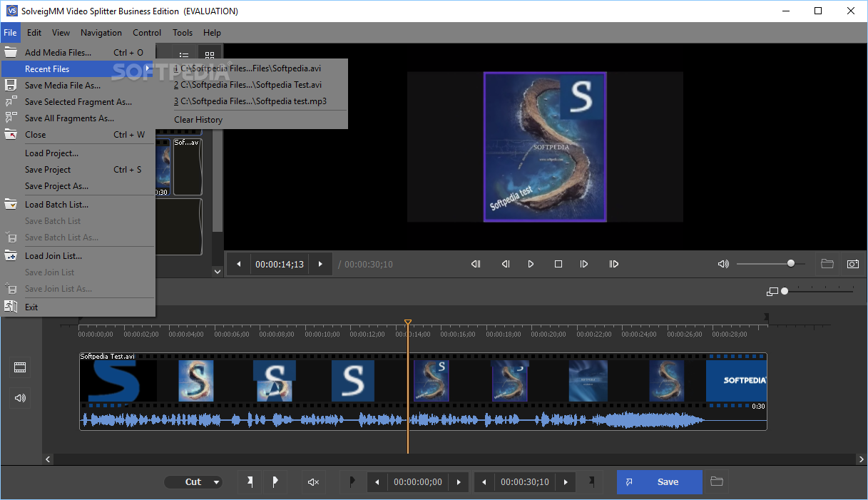The image size is (868, 500).
Task: Click the Exit door icon
Action: 11,307
